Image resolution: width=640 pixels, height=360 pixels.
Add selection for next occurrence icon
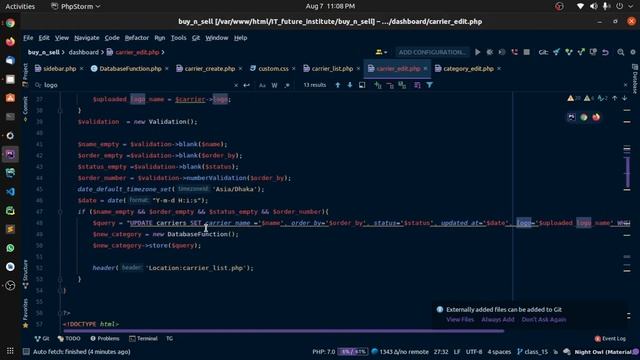pos(378,85)
